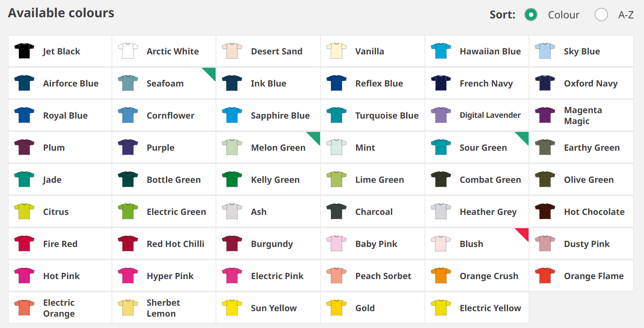Screen dimensions: 644x328
Task: Click the red corner flag on Blush
Action: [x=524, y=233]
